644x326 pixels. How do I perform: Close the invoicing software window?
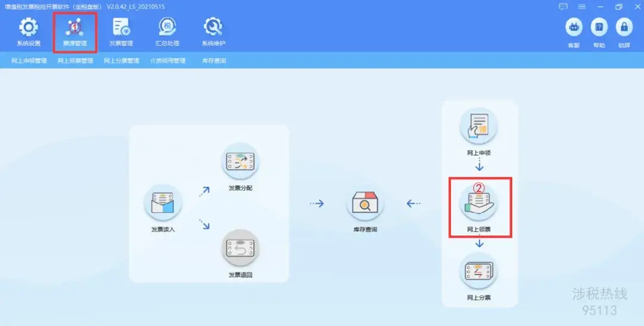[x=637, y=7]
